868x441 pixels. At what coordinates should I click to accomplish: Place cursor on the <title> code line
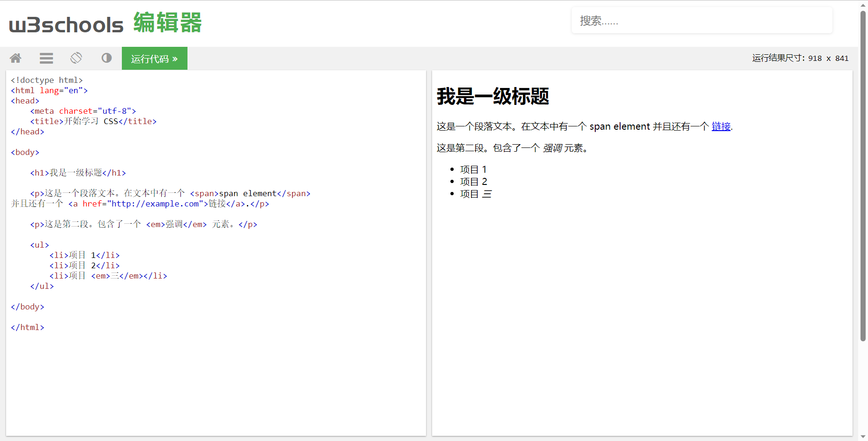point(93,121)
